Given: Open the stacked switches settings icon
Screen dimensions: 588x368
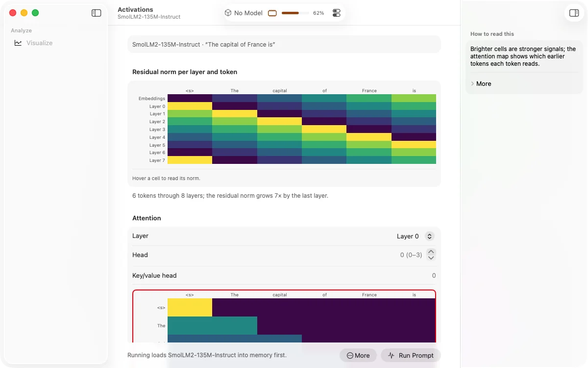Looking at the screenshot, I should tap(336, 13).
